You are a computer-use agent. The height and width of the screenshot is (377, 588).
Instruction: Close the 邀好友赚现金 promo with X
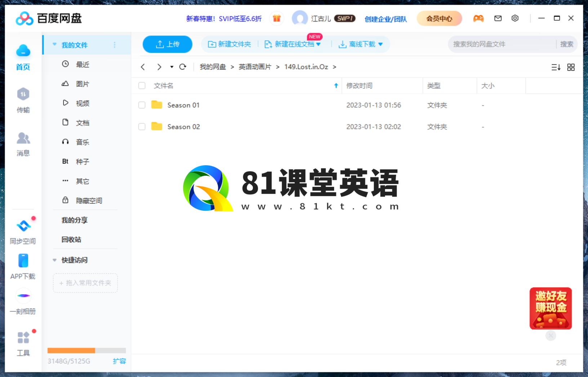(x=551, y=336)
